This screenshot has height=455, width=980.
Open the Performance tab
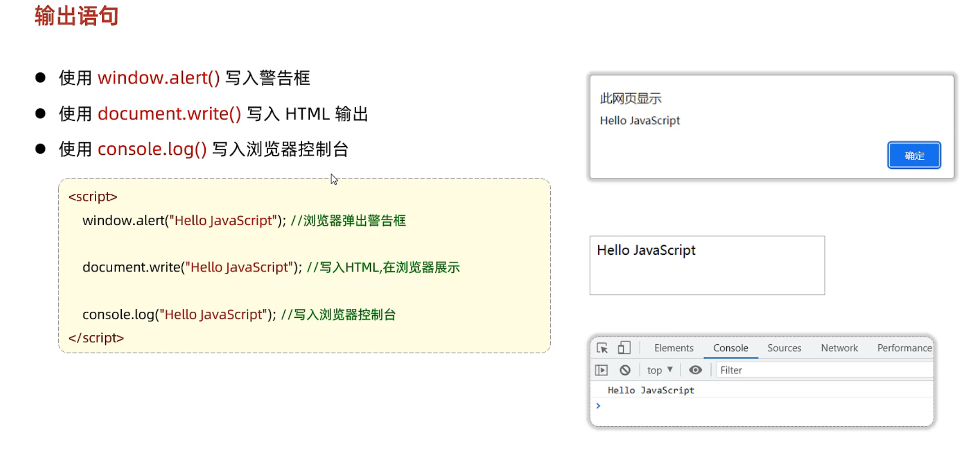tap(905, 348)
